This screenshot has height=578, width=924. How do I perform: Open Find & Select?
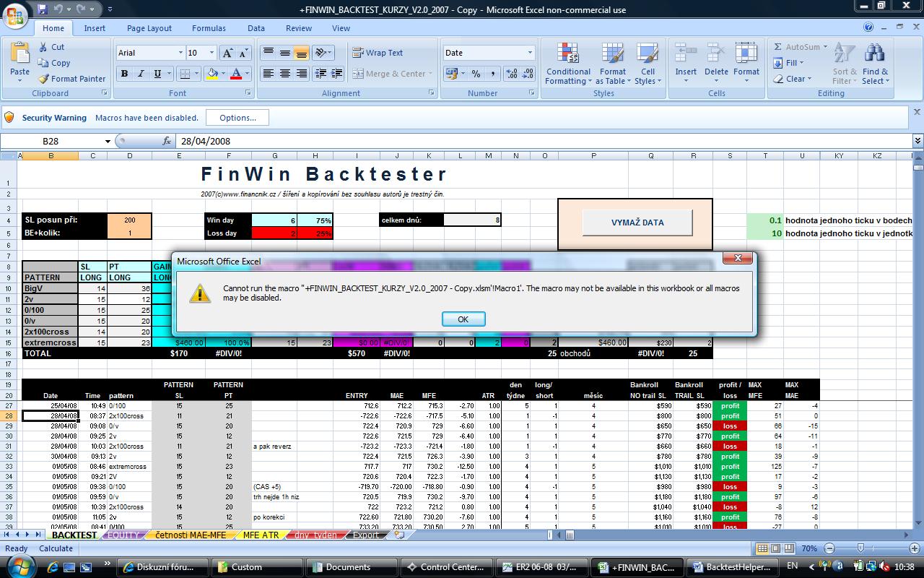click(x=875, y=64)
